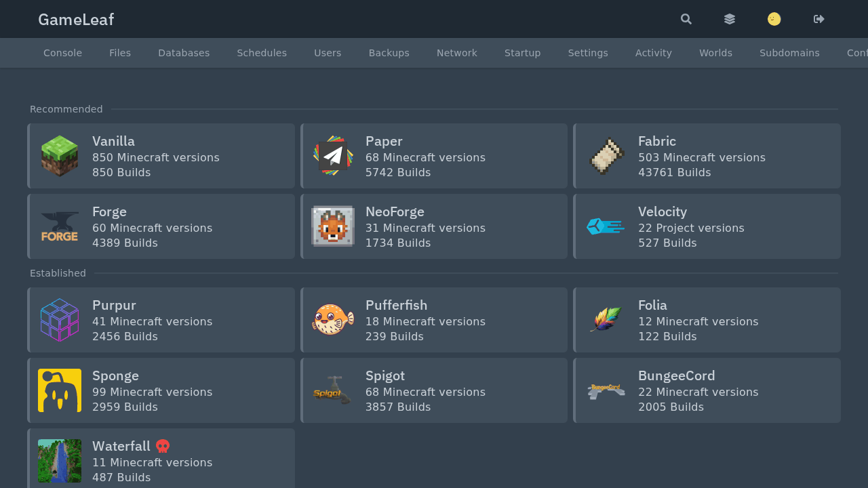Click the Fabric scroll logo icon

[606, 156]
